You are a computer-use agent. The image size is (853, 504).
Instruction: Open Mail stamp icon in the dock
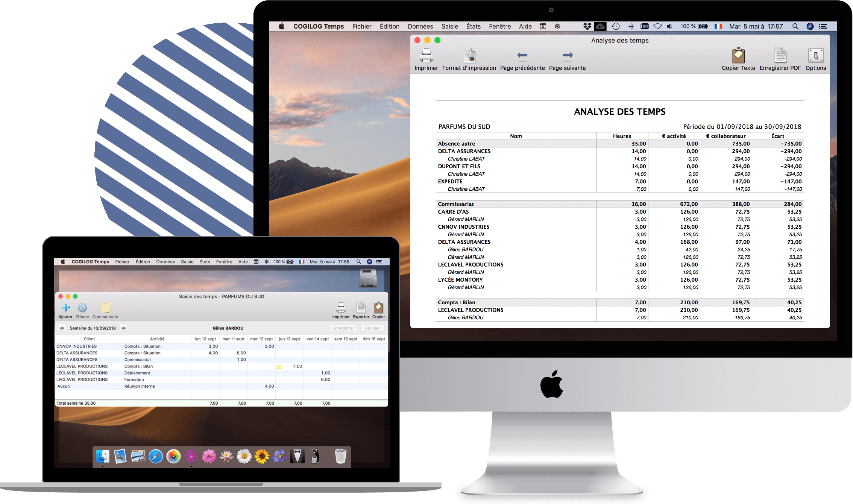120,456
